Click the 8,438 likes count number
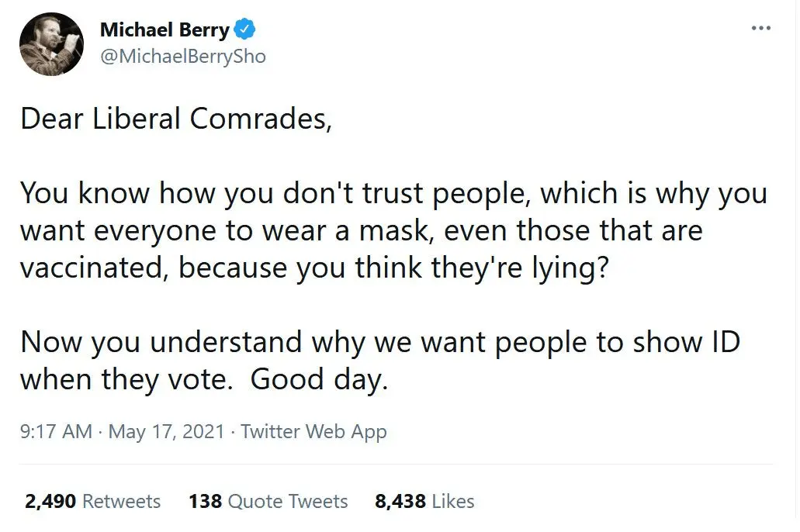 click(400, 502)
